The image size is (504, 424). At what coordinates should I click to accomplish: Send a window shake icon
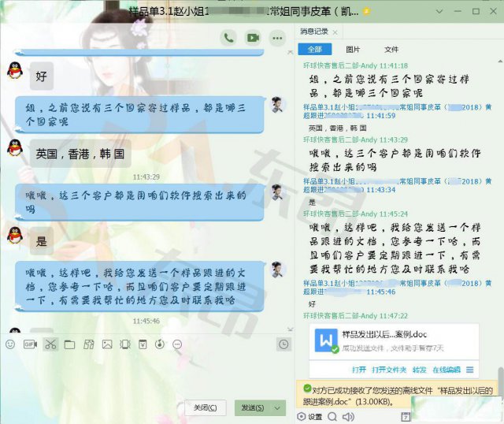pyautogui.click(x=125, y=344)
